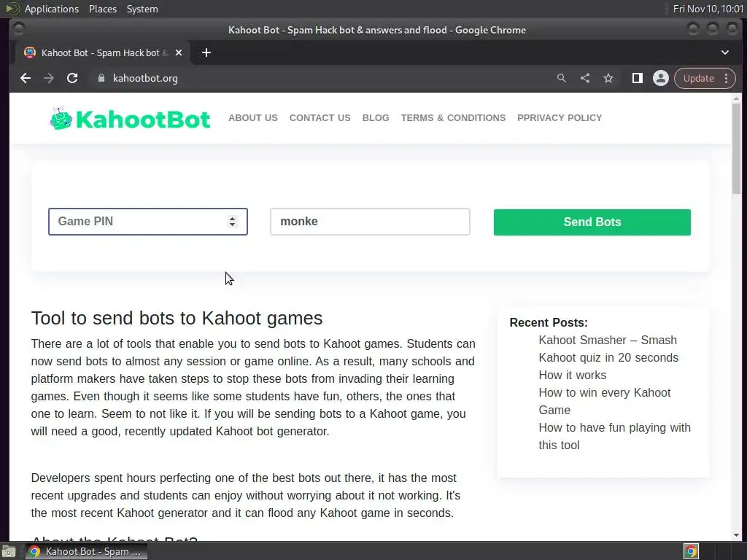This screenshot has width=747, height=560.
Task: Click heading Tool to send bots to Kahoot games
Action: (x=177, y=318)
